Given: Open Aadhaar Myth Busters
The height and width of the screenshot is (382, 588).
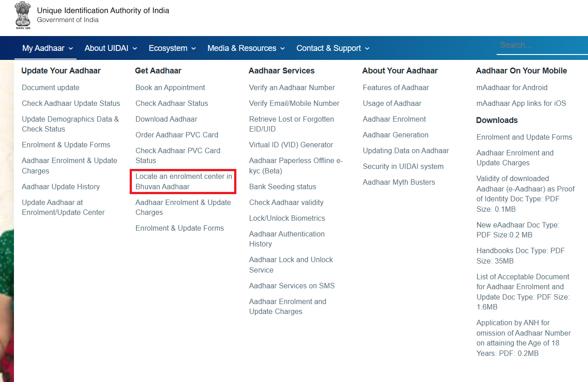Looking at the screenshot, I should [399, 182].
